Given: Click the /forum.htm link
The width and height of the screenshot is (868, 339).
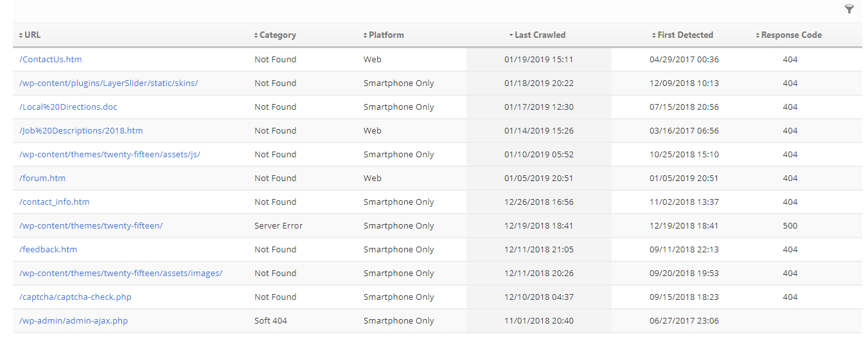Looking at the screenshot, I should coord(42,178).
